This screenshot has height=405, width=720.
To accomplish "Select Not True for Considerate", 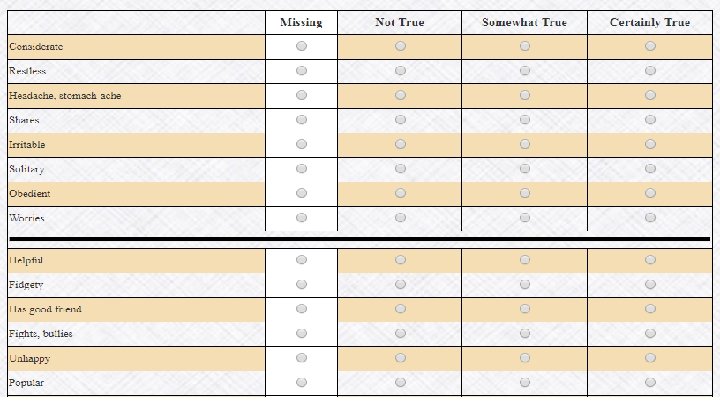I will [x=400, y=46].
